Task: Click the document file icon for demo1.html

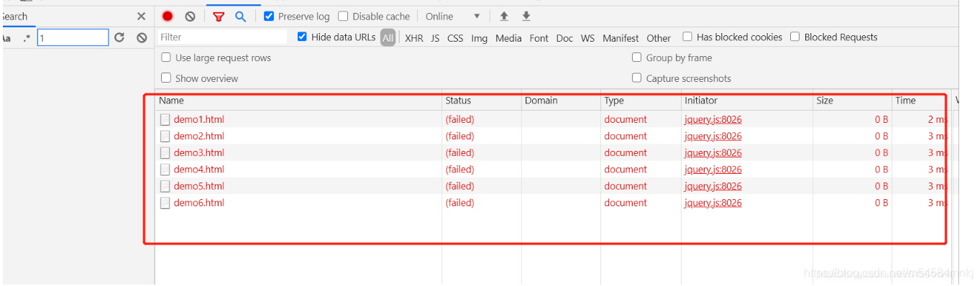Action: click(165, 119)
